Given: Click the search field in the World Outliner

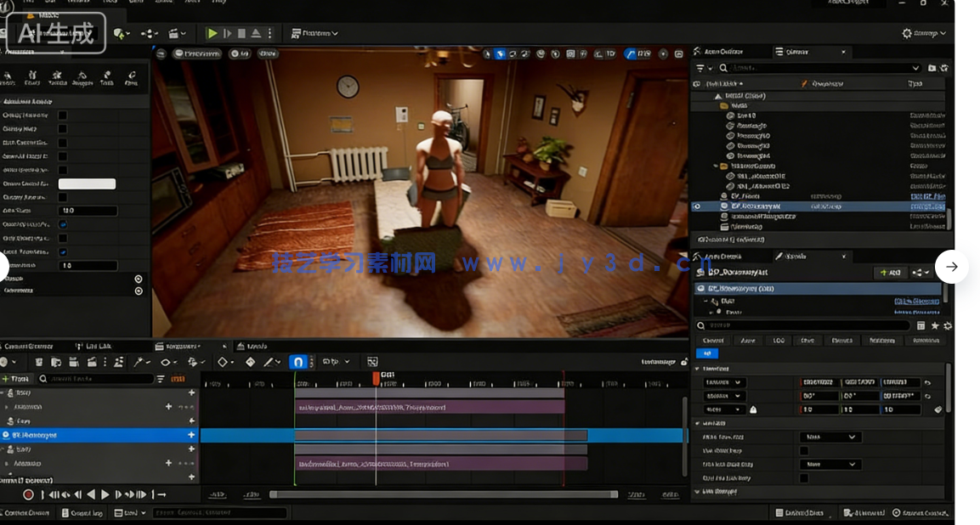Looking at the screenshot, I should tap(816, 68).
